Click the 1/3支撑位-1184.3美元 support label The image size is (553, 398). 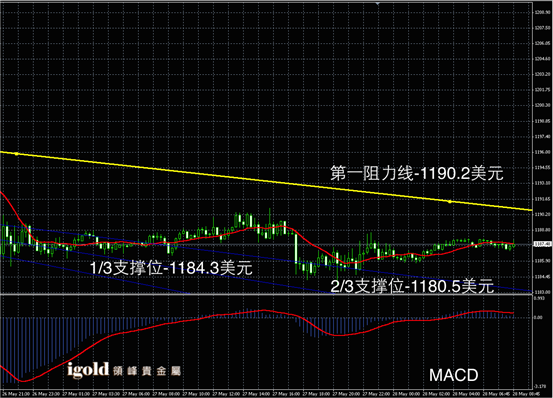click(x=171, y=268)
